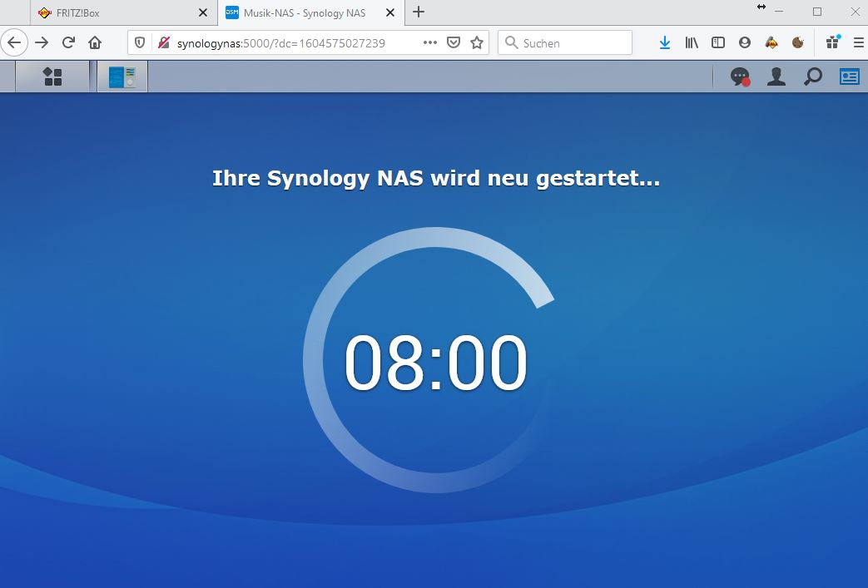Close the FRITZ!Box tab
Screen dimensions: 868x588
[x=203, y=12]
